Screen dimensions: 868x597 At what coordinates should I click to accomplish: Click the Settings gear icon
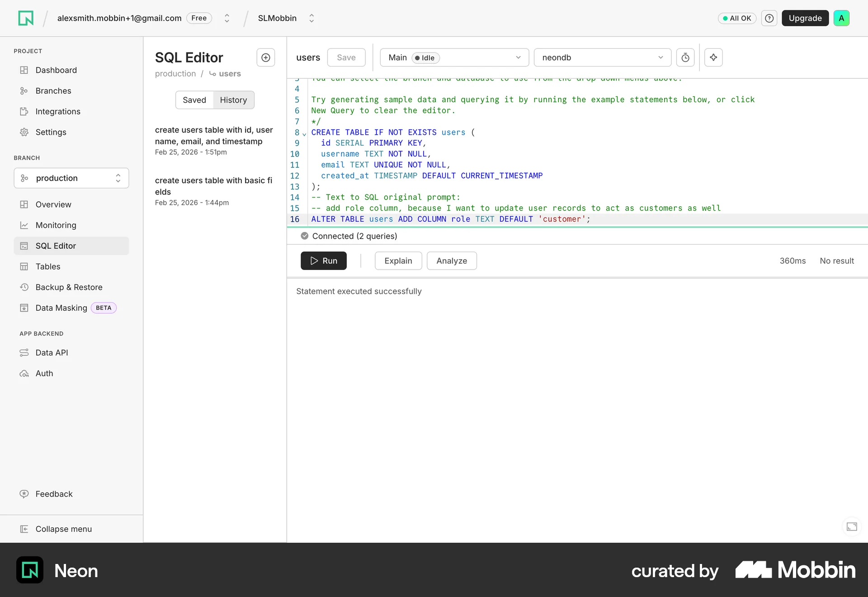tap(24, 132)
